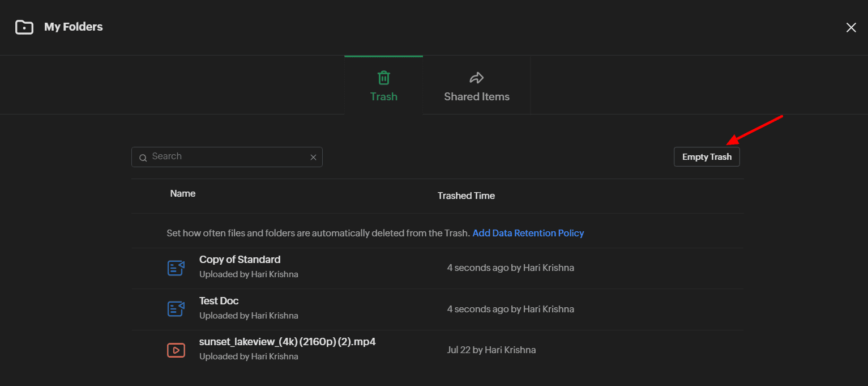868x386 pixels.
Task: Sort by the Name column header
Action: [x=183, y=194]
